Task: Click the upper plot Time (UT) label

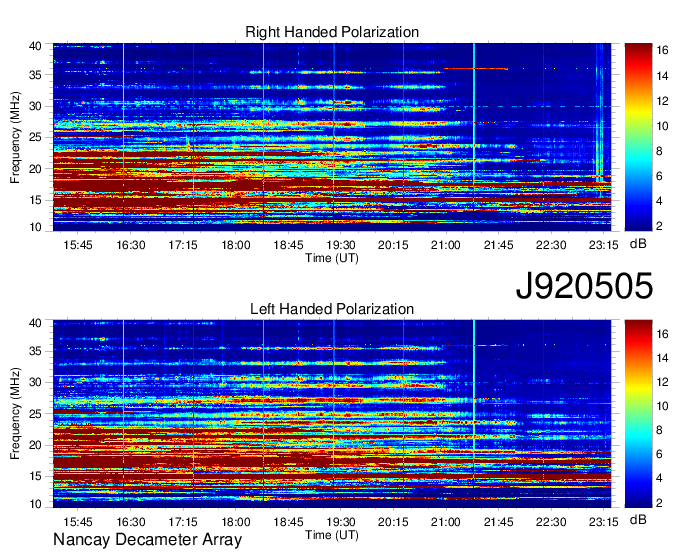Action: pos(332,258)
